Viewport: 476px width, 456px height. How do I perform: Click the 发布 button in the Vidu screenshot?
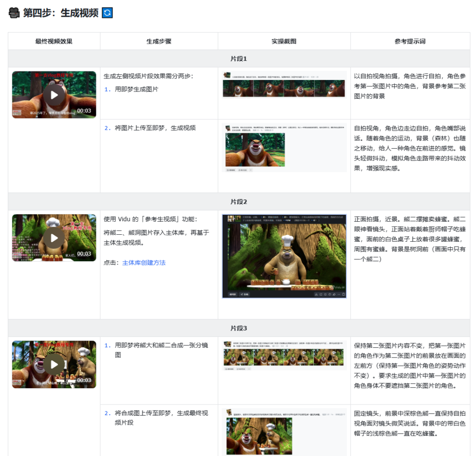coord(245,295)
